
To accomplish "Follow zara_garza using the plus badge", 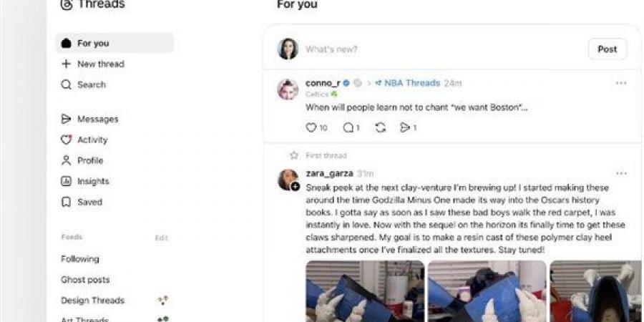I will coord(296,187).
